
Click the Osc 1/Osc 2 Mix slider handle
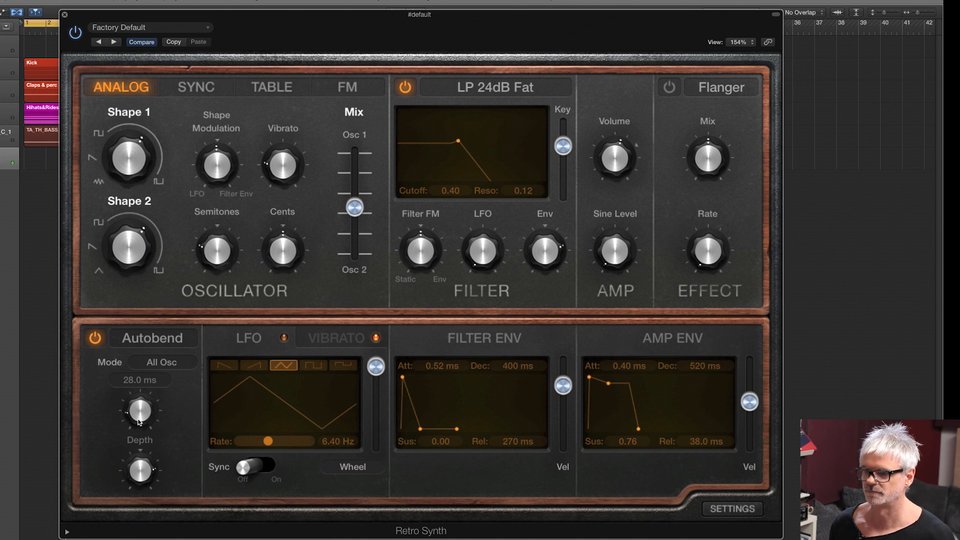[354, 208]
